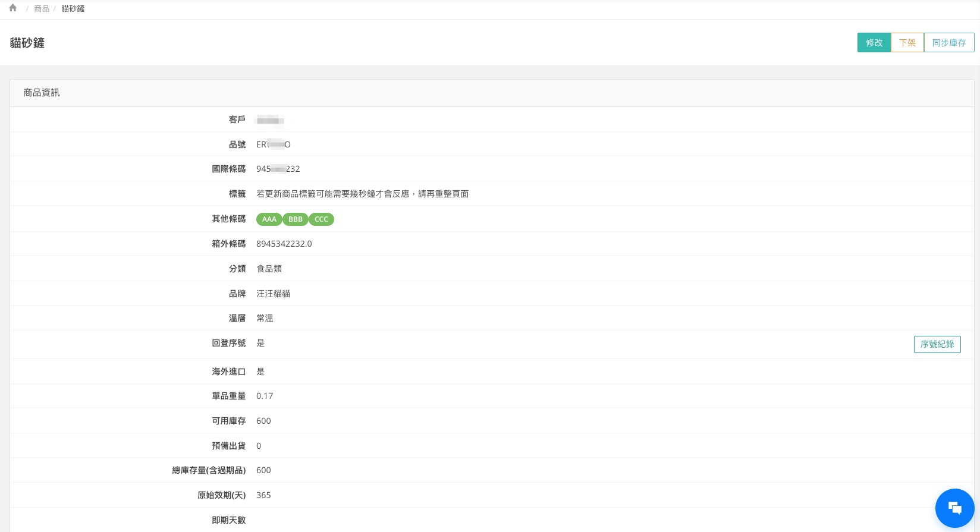Click the 單品重量 value 0.17
980x532 pixels.
tap(265, 396)
